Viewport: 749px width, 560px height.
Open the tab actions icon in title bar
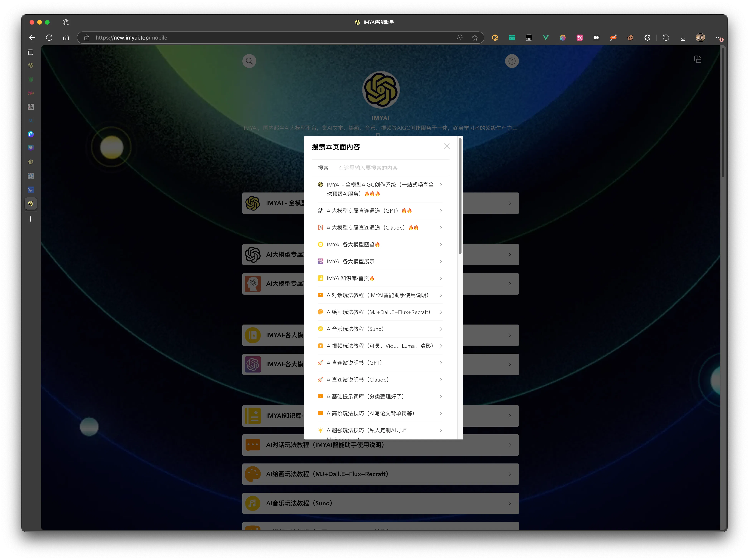66,22
